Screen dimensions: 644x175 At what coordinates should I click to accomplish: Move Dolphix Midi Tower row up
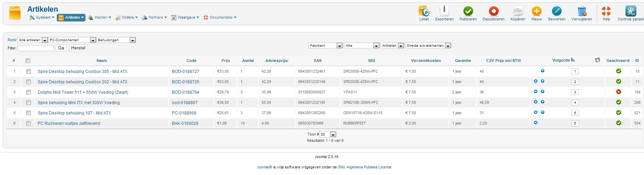(x=536, y=92)
